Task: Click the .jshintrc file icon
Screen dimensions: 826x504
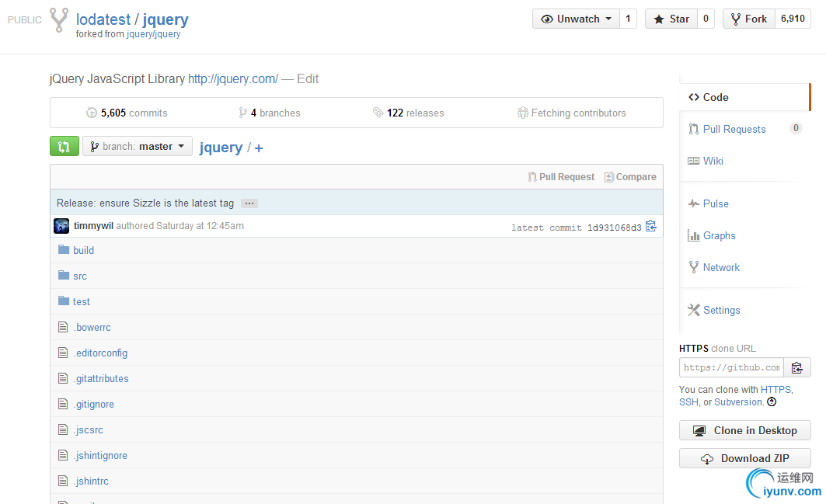Action: 63,481
